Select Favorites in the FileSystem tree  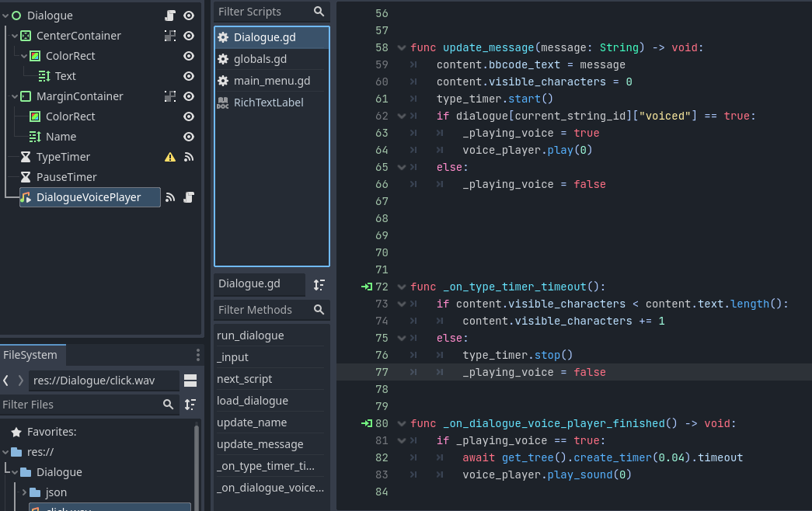(51, 432)
